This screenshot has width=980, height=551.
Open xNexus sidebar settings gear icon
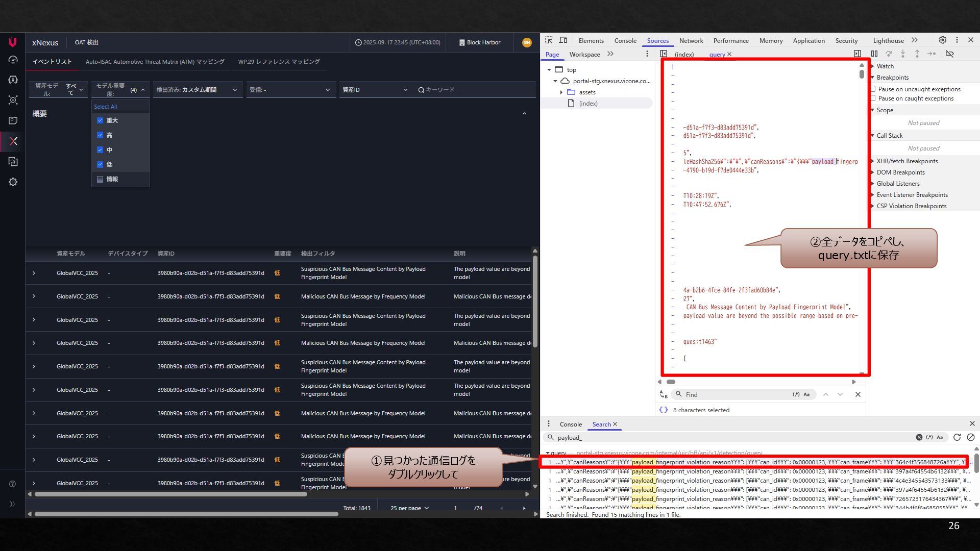(x=13, y=182)
